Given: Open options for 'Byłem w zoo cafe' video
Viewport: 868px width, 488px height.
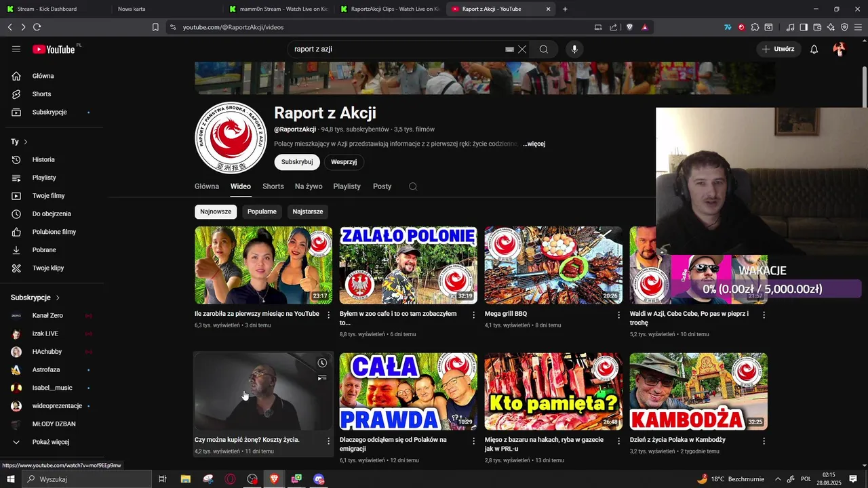Looking at the screenshot, I should (474, 315).
